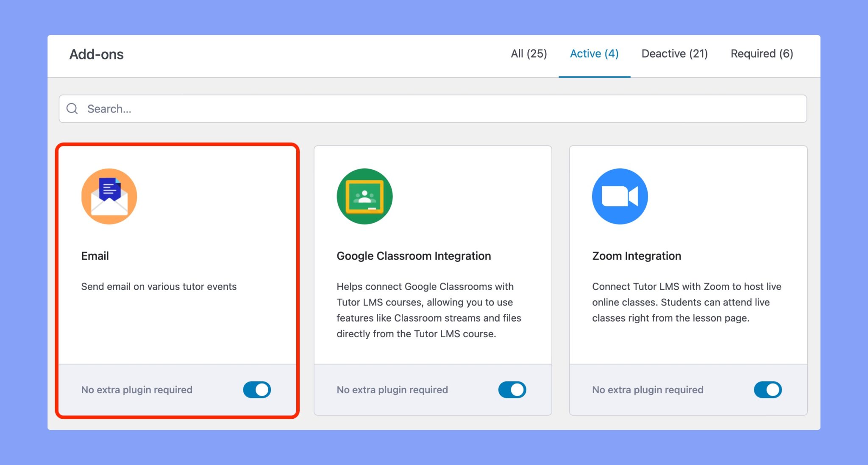Click the Add-ons page heading

coord(97,54)
